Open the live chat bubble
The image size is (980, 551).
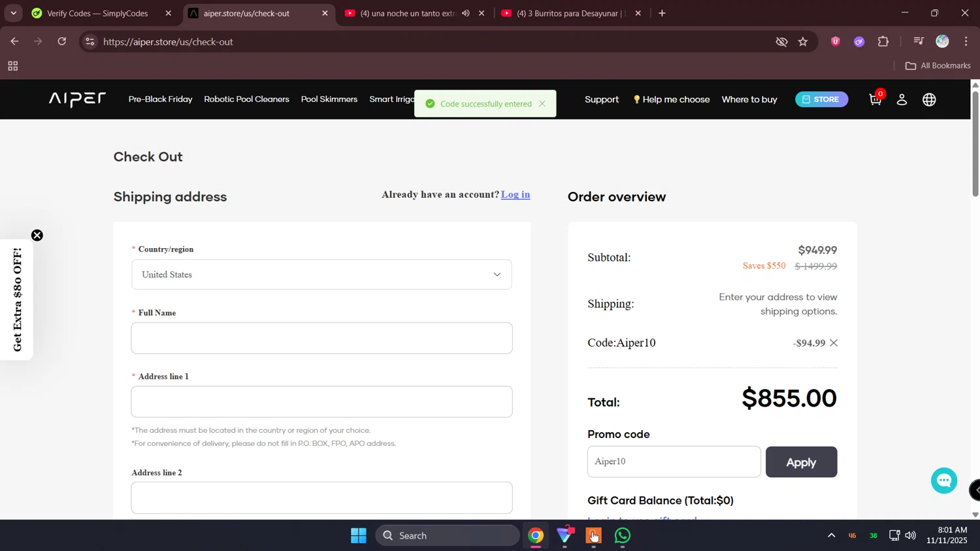pyautogui.click(x=944, y=480)
